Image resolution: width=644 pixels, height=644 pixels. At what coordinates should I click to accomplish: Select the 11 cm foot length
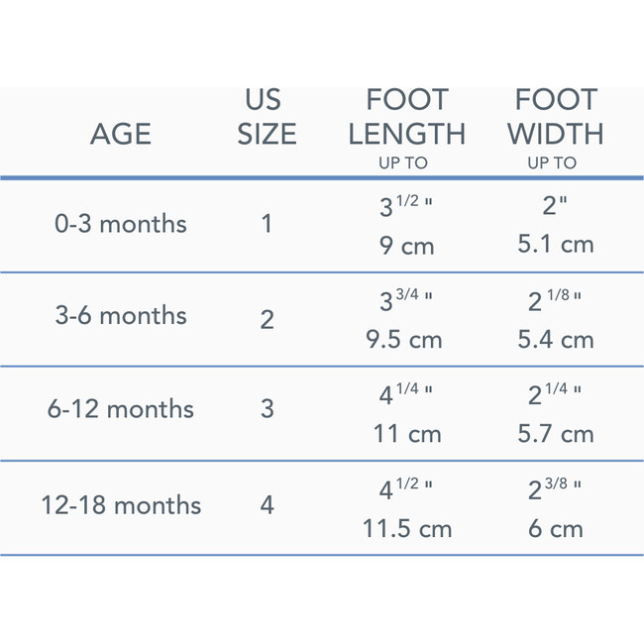click(406, 434)
